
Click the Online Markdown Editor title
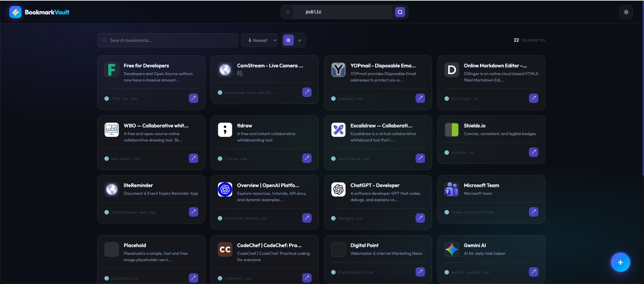pos(495,66)
